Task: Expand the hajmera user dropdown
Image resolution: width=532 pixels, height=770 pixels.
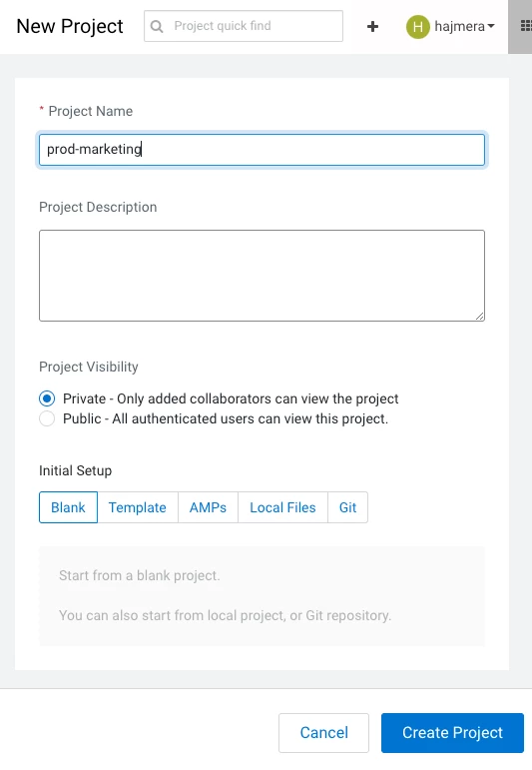Action: tap(491, 26)
